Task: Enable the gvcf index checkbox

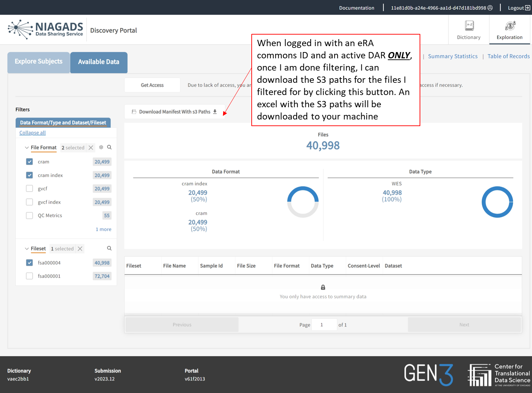Action: click(30, 202)
